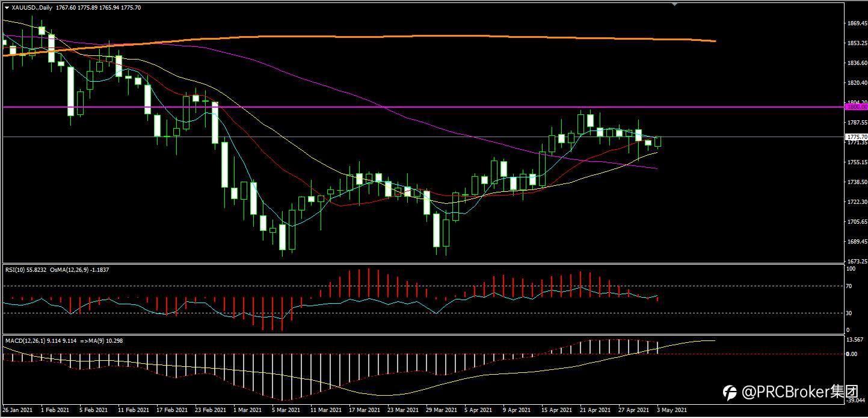This screenshot has width=868, height=418.
Task: Click the 1800.00 magenta price label
Action: (856, 106)
